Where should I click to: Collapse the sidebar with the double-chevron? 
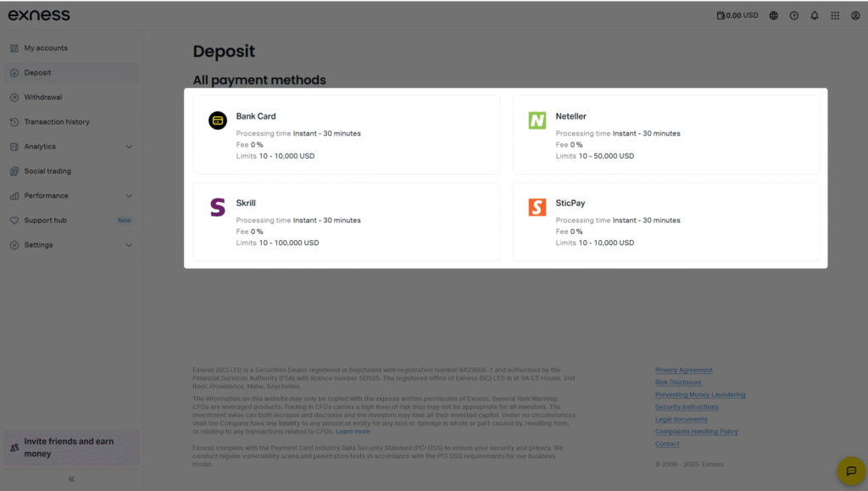(x=71, y=478)
